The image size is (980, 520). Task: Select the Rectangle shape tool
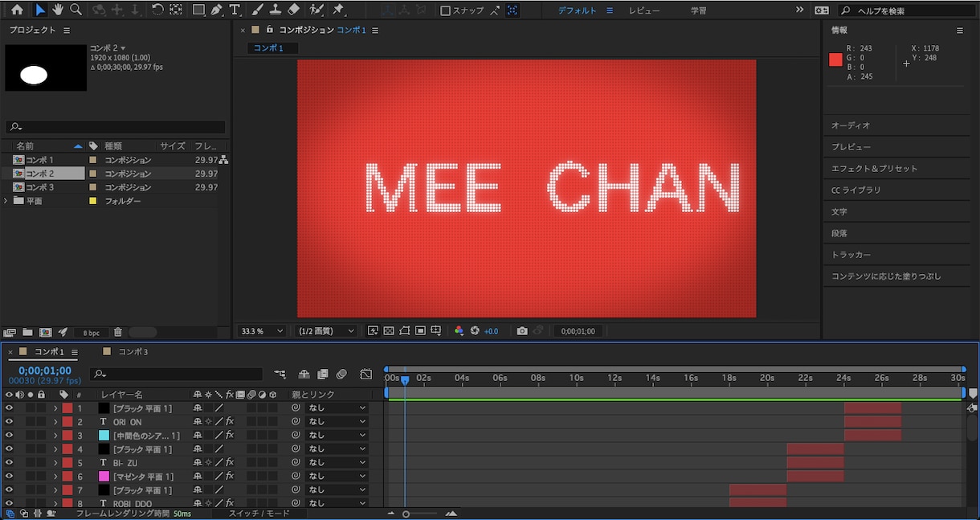pyautogui.click(x=198, y=10)
